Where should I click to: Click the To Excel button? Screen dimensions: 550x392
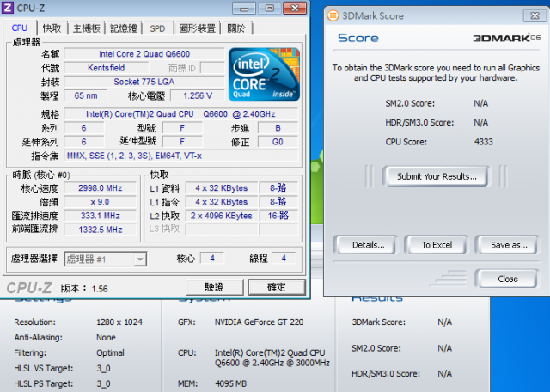point(437,245)
